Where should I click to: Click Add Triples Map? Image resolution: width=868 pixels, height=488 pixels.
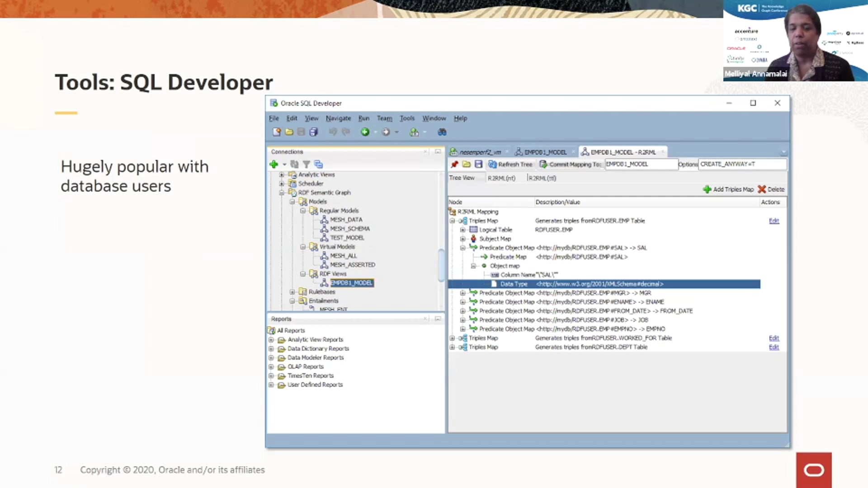point(729,189)
